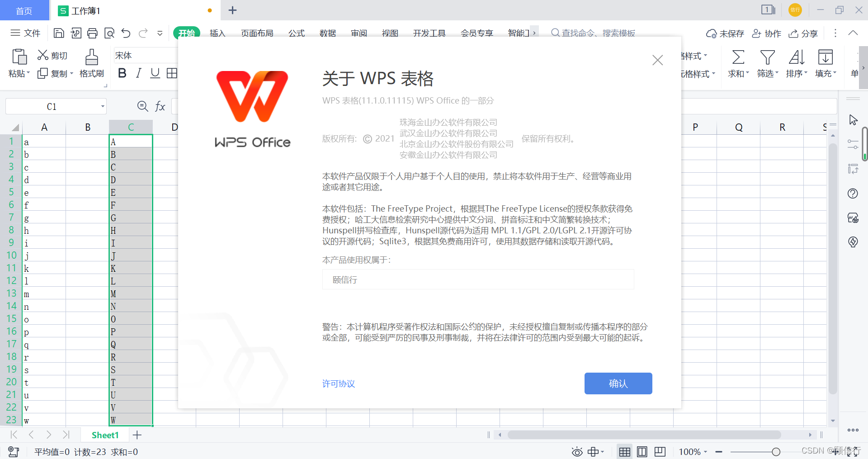Toggle Underline formatting
The height and width of the screenshot is (459, 868).
click(x=155, y=73)
